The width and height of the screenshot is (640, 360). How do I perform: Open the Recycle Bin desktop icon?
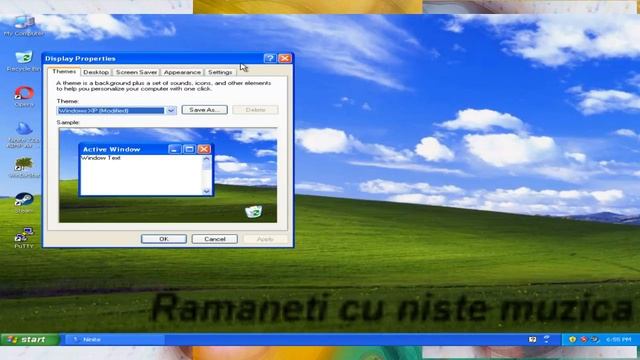(24, 62)
